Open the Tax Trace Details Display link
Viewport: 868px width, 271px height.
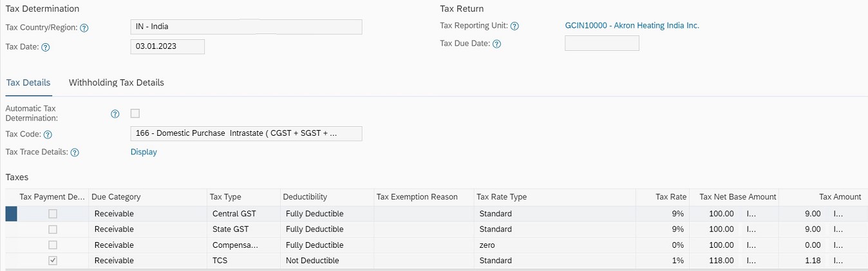pyautogui.click(x=144, y=152)
